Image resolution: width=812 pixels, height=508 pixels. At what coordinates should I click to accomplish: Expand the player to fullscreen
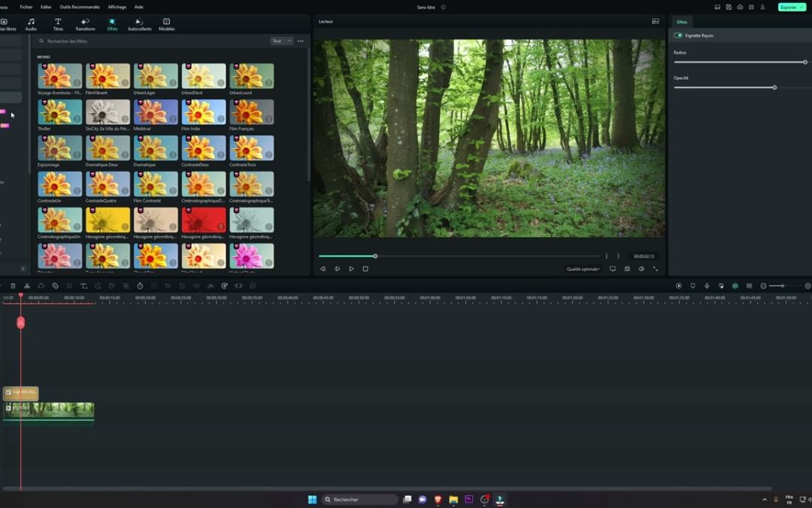click(x=655, y=269)
